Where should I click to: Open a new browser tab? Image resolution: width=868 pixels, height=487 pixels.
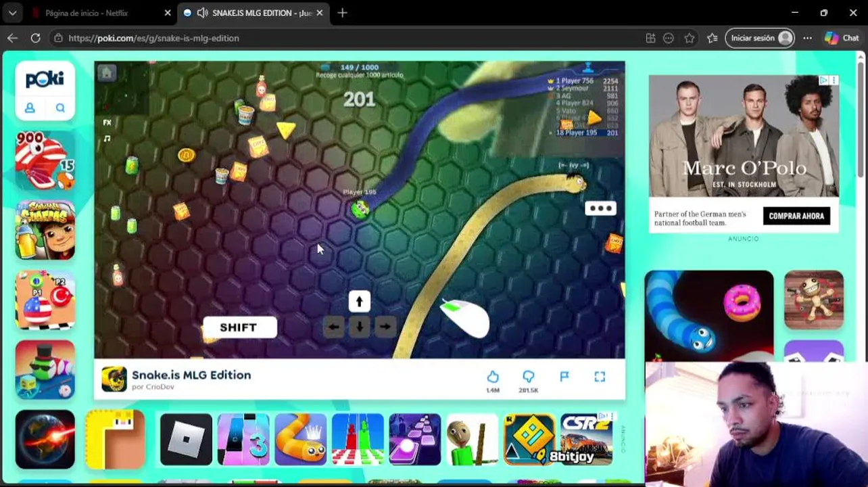tap(342, 13)
